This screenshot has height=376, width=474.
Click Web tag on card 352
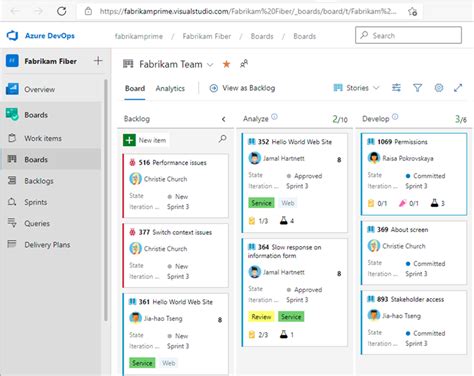tap(288, 203)
